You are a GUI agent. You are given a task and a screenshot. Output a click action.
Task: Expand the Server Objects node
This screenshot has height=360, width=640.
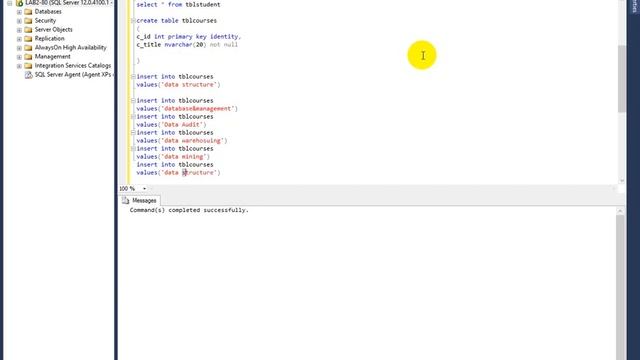tap(19, 30)
